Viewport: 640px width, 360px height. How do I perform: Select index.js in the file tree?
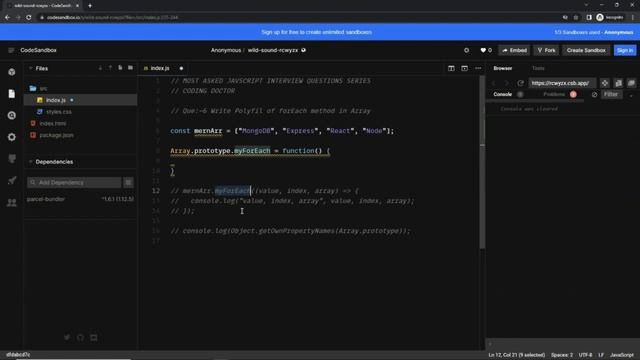coord(80,100)
